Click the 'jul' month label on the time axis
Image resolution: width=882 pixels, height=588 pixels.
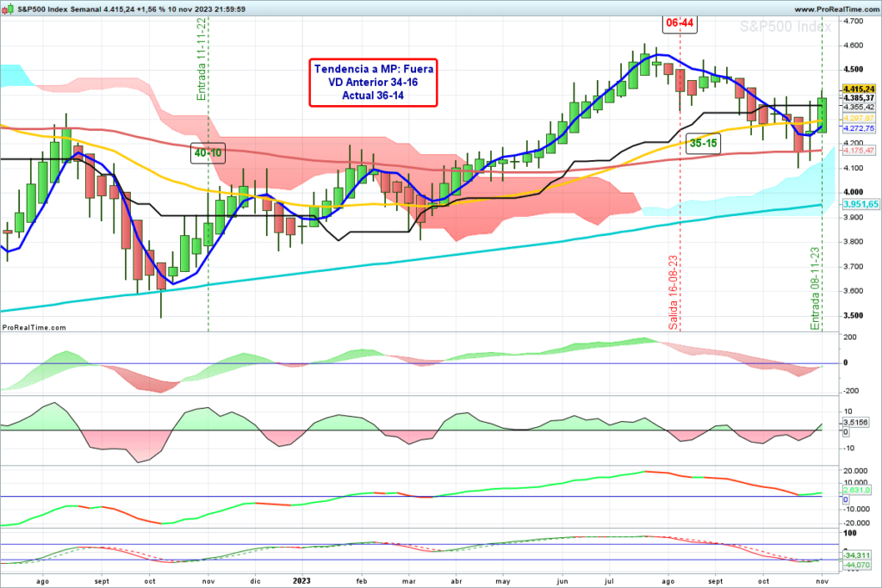(x=609, y=581)
